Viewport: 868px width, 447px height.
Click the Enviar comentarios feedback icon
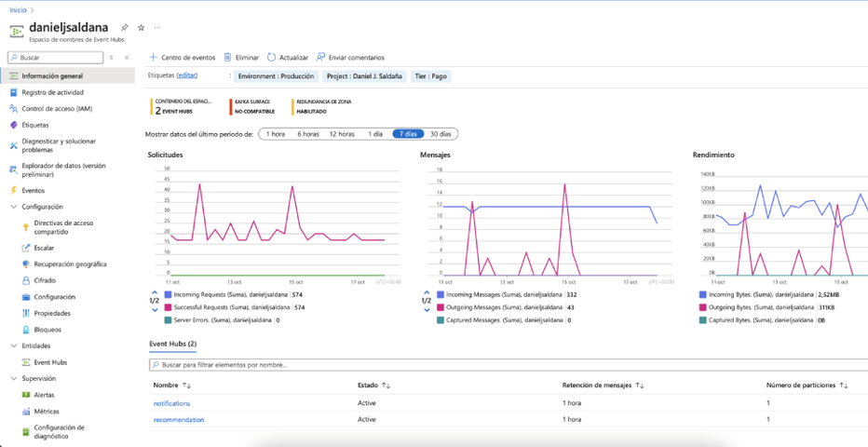[320, 58]
